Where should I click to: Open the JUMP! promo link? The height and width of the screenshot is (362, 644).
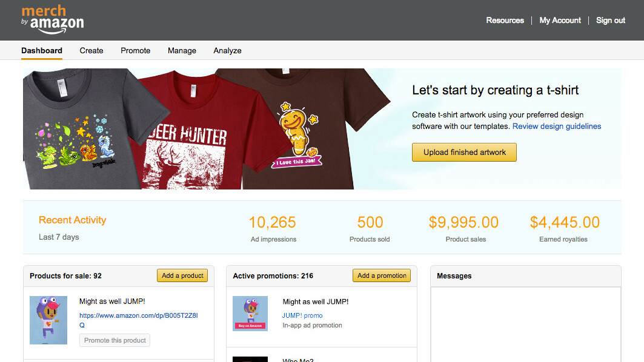pyautogui.click(x=302, y=315)
